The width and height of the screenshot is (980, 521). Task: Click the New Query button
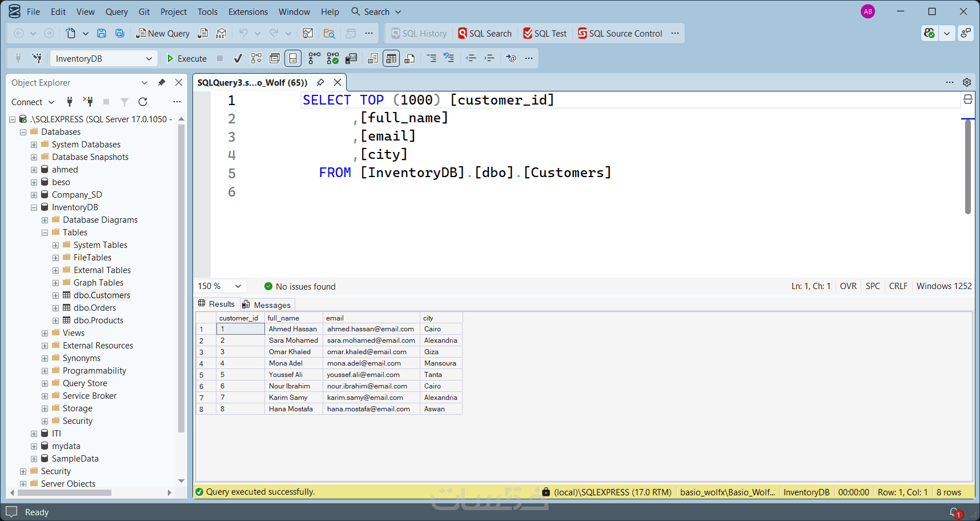click(163, 33)
